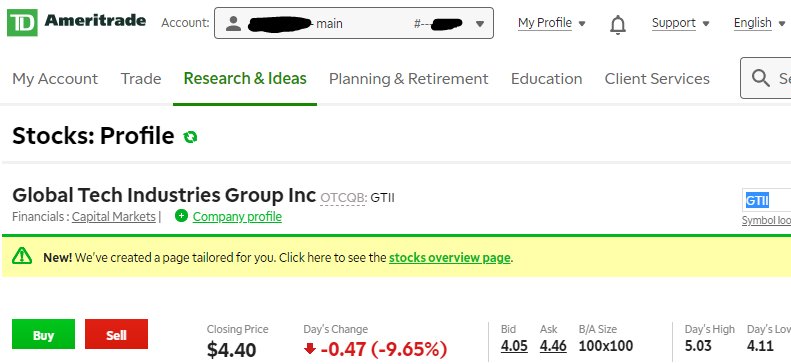Click the TD Ameritrade logo

[77, 22]
